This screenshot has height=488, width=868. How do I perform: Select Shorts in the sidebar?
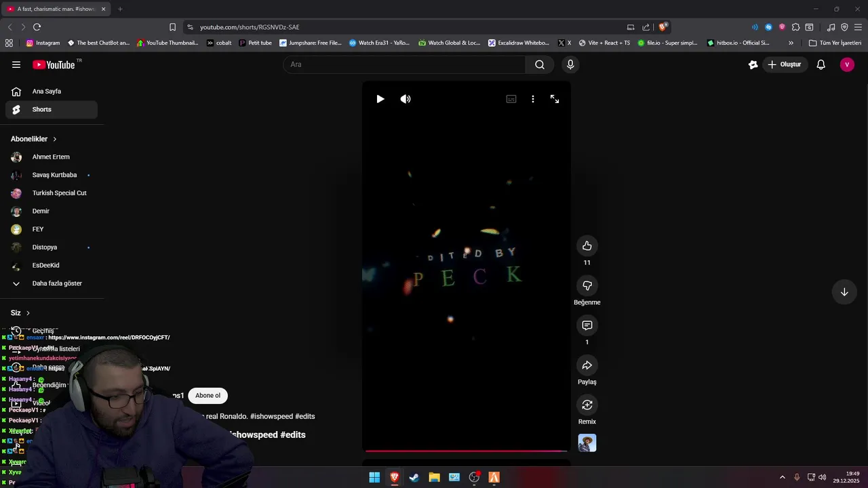pyautogui.click(x=52, y=109)
